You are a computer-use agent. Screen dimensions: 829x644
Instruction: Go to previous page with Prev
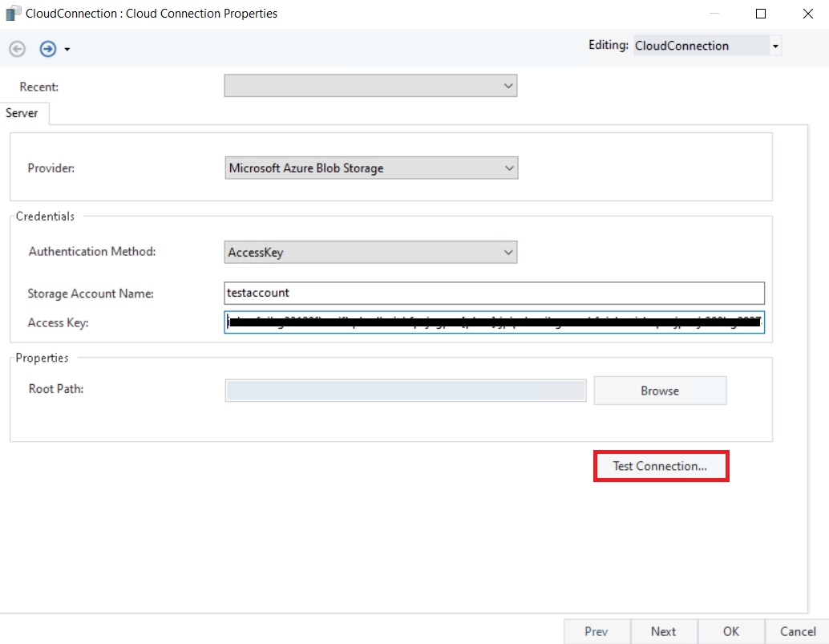[596, 631]
